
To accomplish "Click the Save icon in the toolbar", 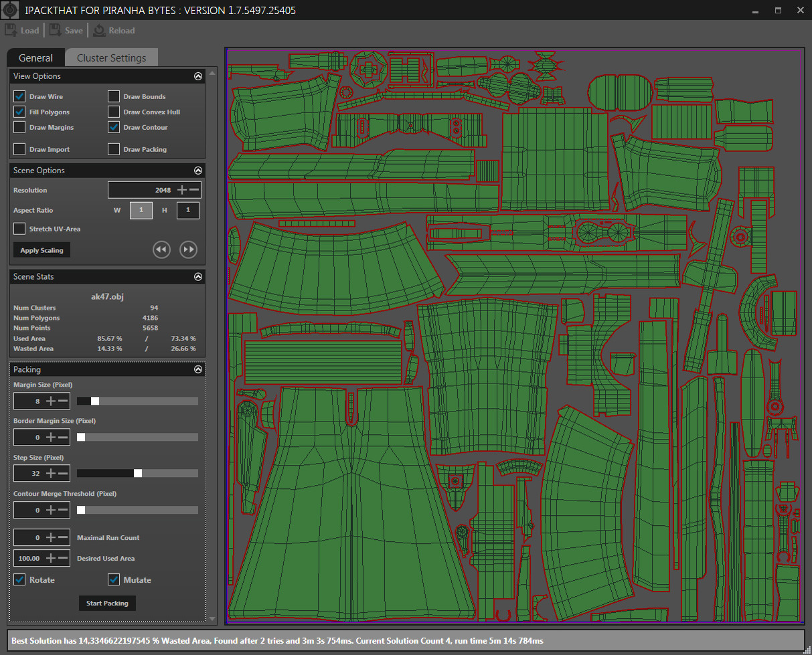I will 56,30.
